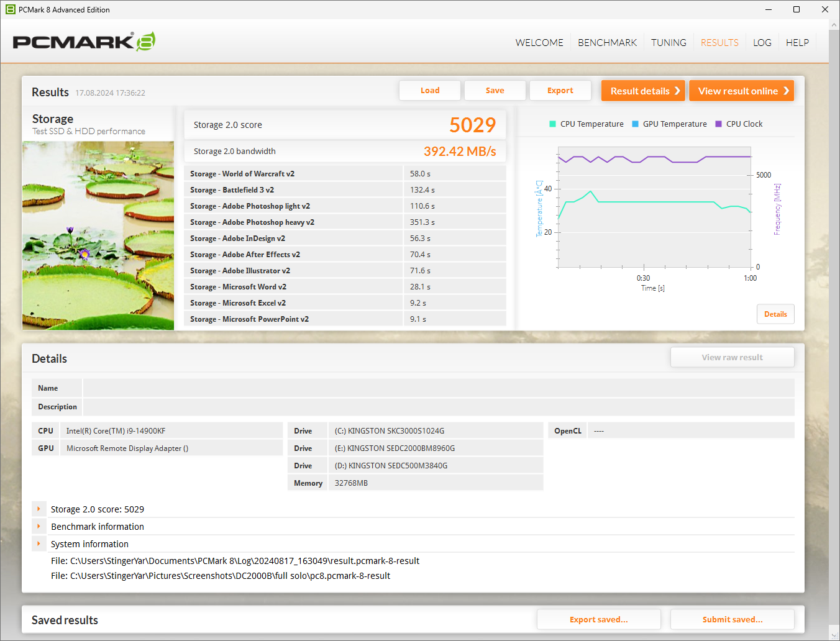
Task: Click the scrollbar up arrow
Action: pos(834,25)
